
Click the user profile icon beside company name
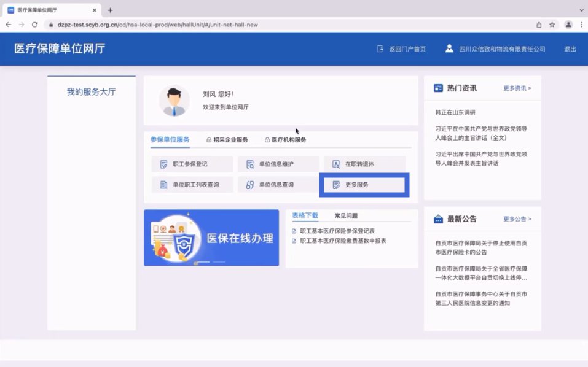click(450, 49)
